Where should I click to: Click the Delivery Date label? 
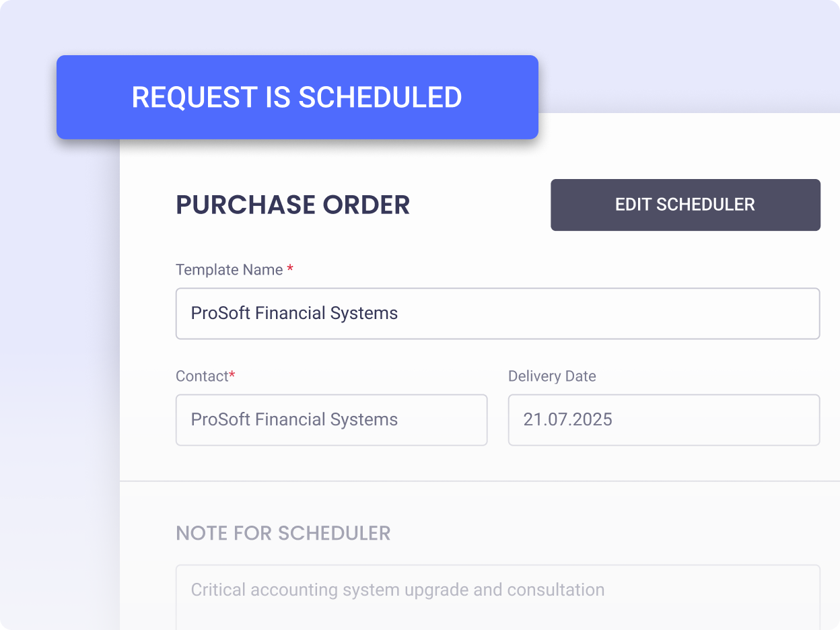point(552,376)
